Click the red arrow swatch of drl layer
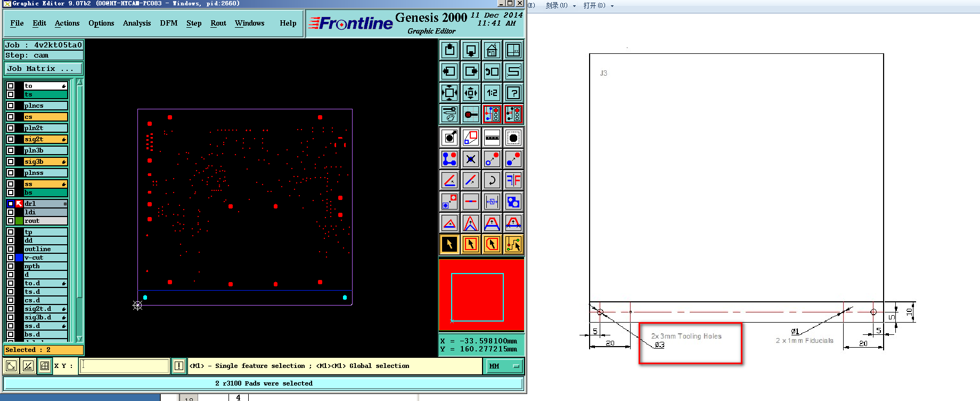This screenshot has width=980, height=401. tap(19, 204)
